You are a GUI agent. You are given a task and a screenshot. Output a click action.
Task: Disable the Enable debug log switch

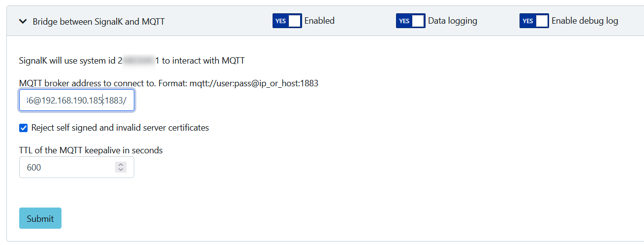pyautogui.click(x=534, y=21)
